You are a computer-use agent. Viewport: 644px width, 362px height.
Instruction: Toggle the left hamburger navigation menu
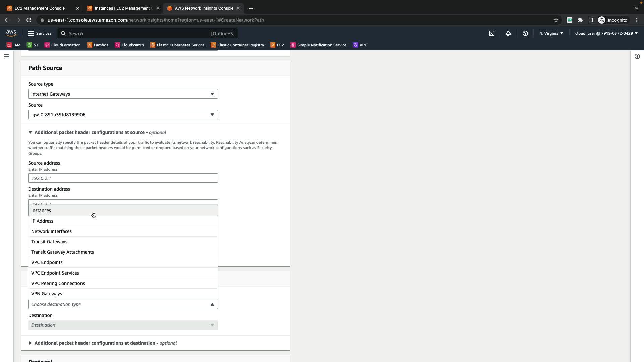(x=6, y=56)
